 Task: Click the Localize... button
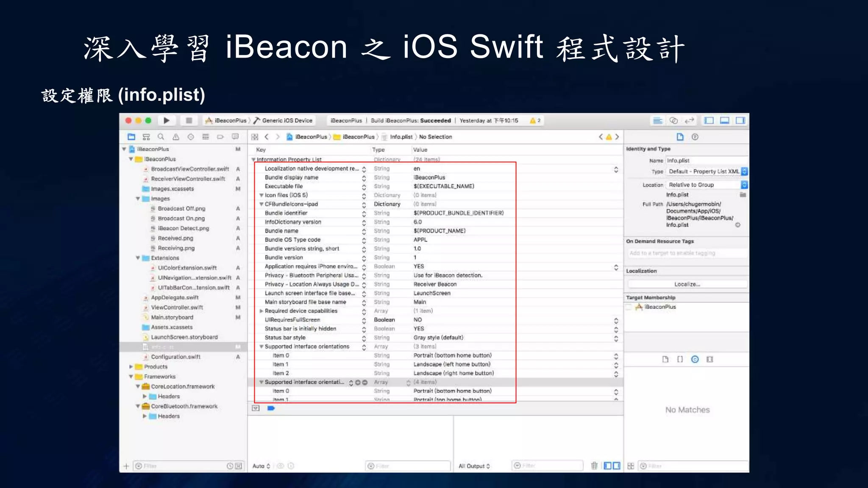point(687,284)
